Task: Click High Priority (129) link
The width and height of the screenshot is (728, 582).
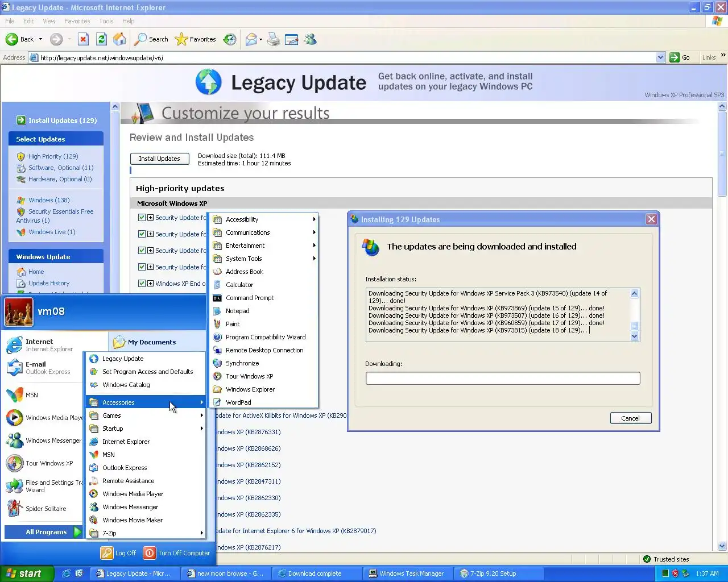Action: 53,156
